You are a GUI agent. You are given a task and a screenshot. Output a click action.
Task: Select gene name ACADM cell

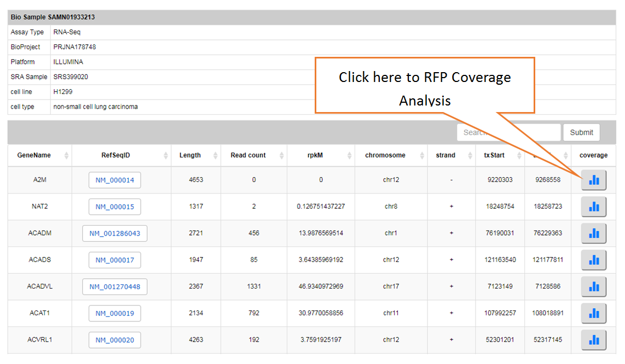click(40, 233)
